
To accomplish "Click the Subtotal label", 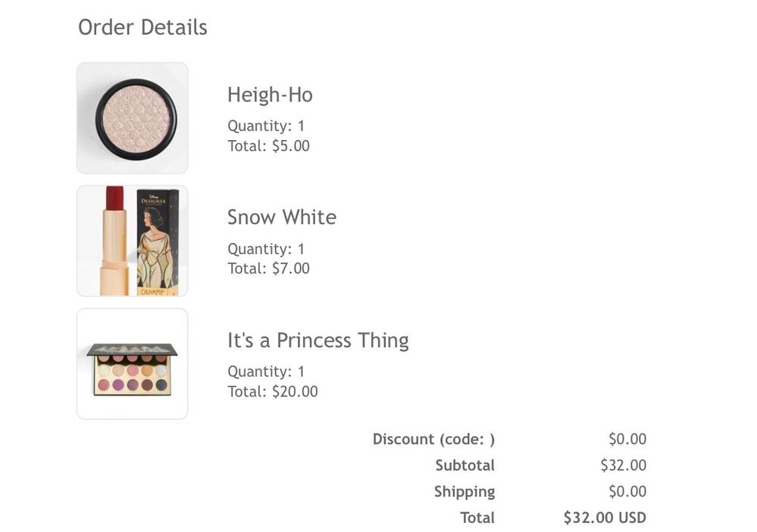I will (465, 465).
